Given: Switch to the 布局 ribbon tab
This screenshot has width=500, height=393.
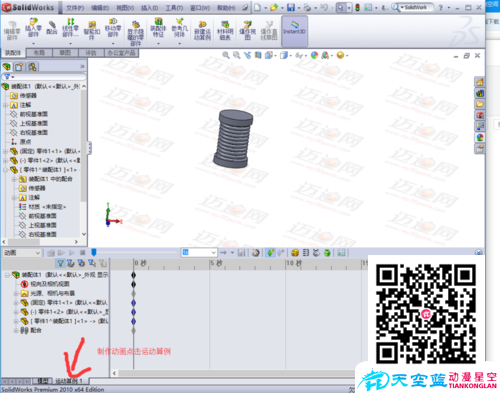Looking at the screenshot, I should (39, 53).
